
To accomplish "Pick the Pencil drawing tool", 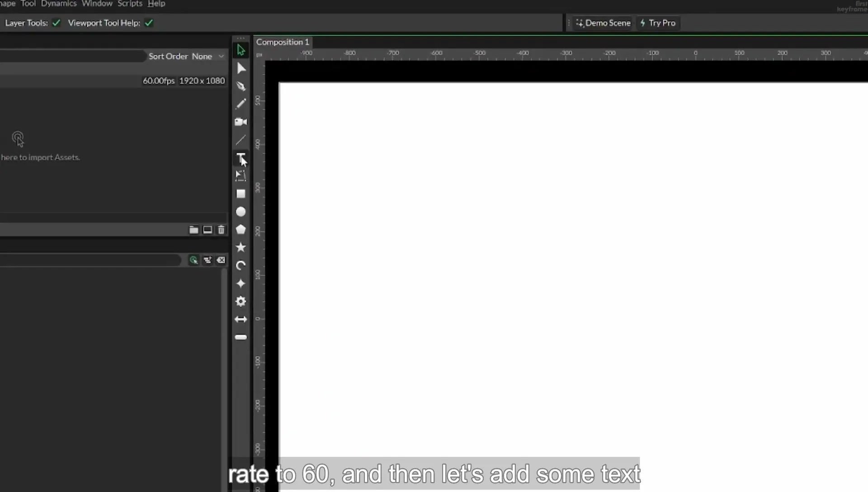I will tap(241, 104).
